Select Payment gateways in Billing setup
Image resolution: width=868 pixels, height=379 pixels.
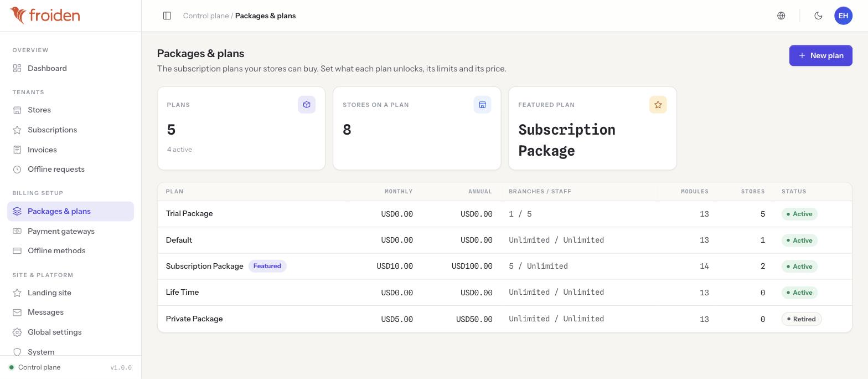(70, 231)
